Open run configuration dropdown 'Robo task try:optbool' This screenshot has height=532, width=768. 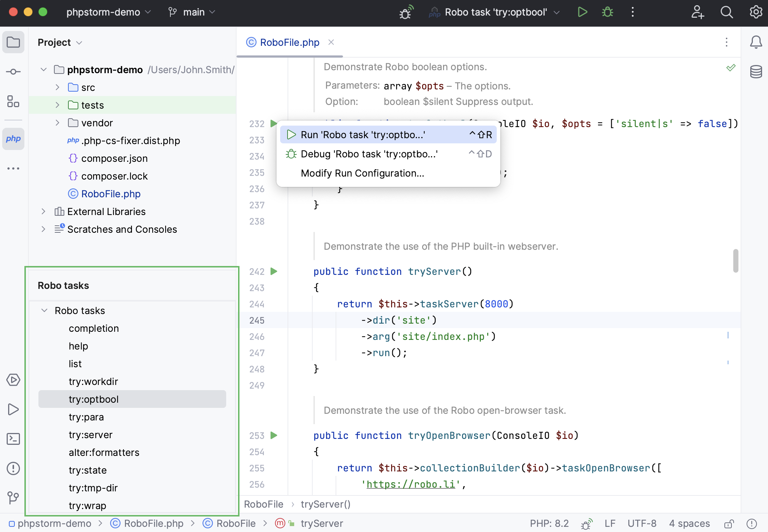tap(495, 12)
